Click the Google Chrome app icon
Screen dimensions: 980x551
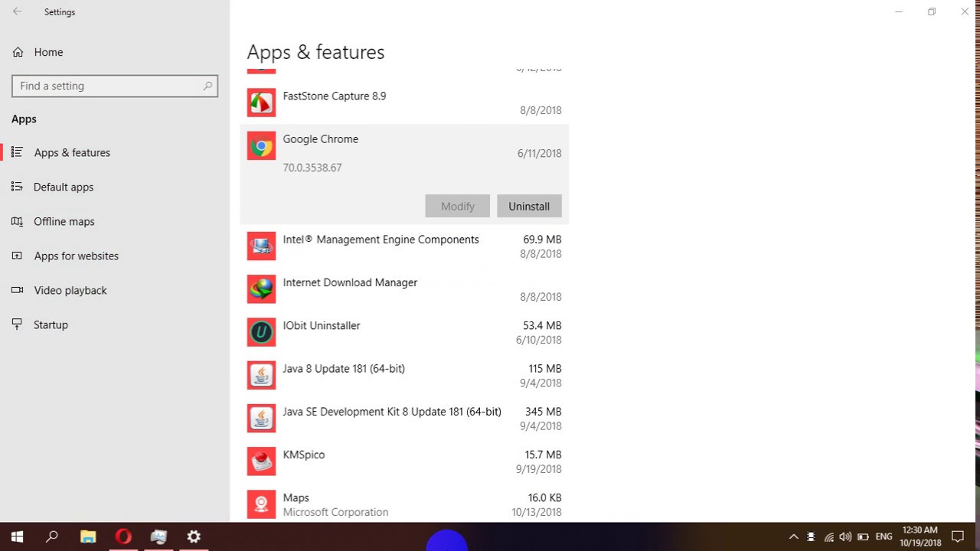coord(261,145)
